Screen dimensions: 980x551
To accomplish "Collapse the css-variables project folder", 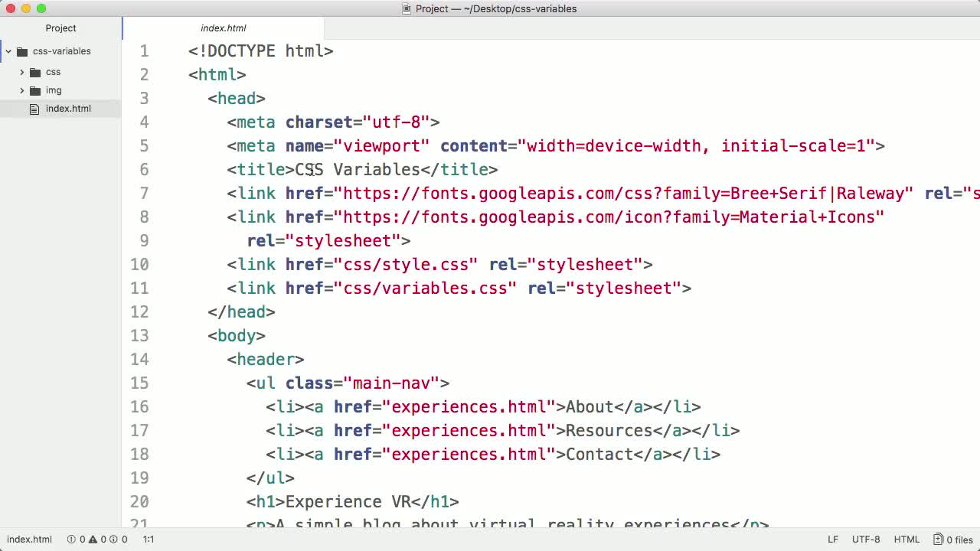I will pyautogui.click(x=8, y=51).
